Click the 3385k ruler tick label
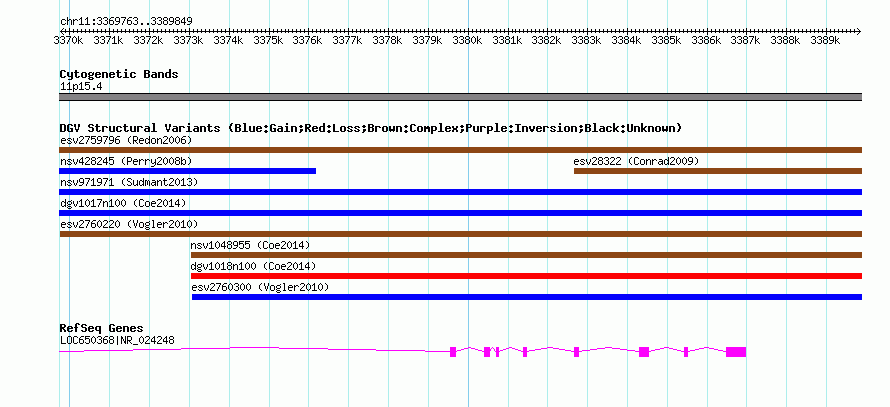This screenshot has width=890, height=407. 666,40
